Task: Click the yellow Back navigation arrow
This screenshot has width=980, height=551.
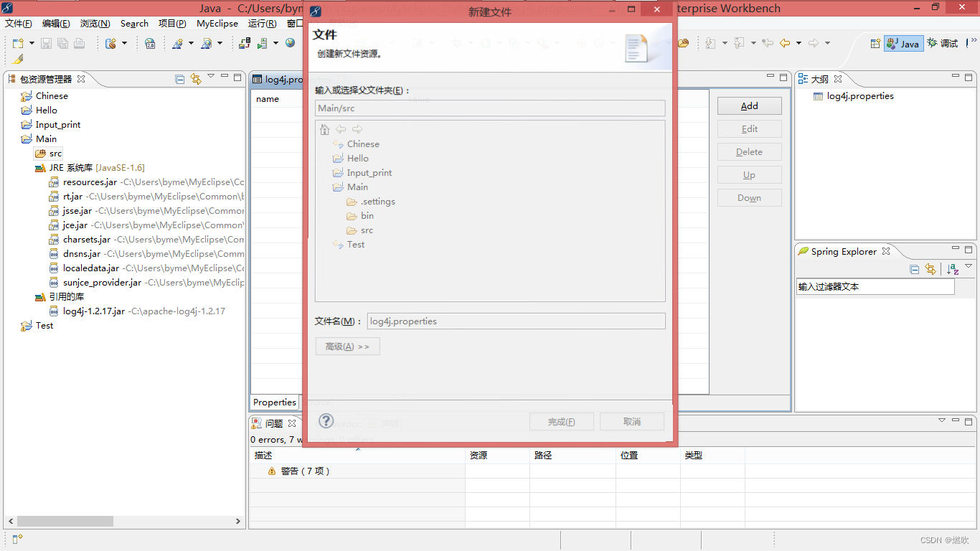Action: click(785, 43)
